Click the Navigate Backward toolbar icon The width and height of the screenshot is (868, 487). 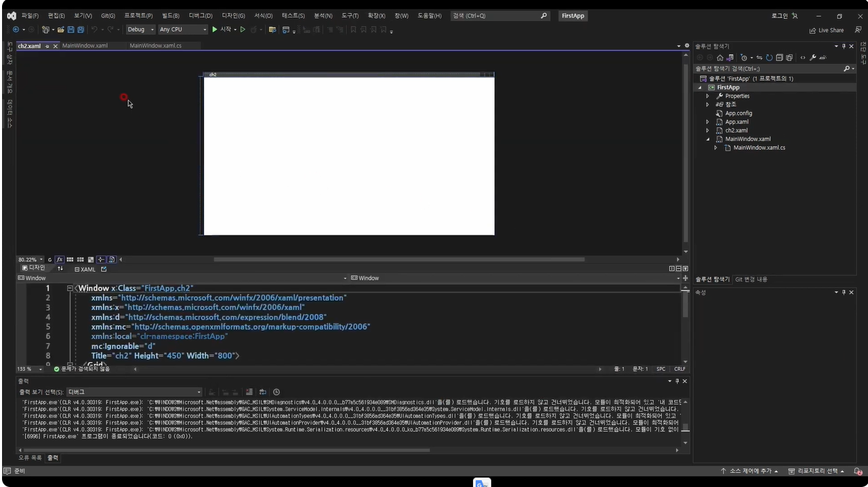pos(16,30)
